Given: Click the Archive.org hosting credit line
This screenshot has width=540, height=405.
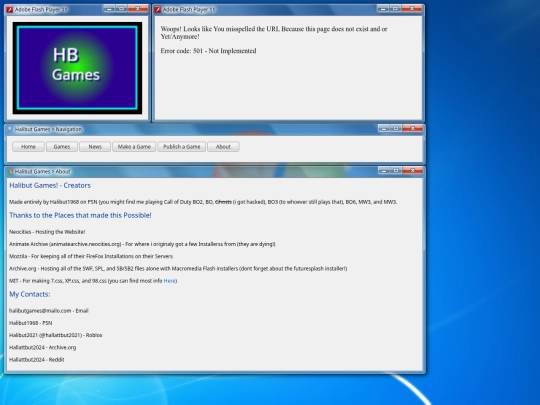Looking at the screenshot, I should 178,269.
